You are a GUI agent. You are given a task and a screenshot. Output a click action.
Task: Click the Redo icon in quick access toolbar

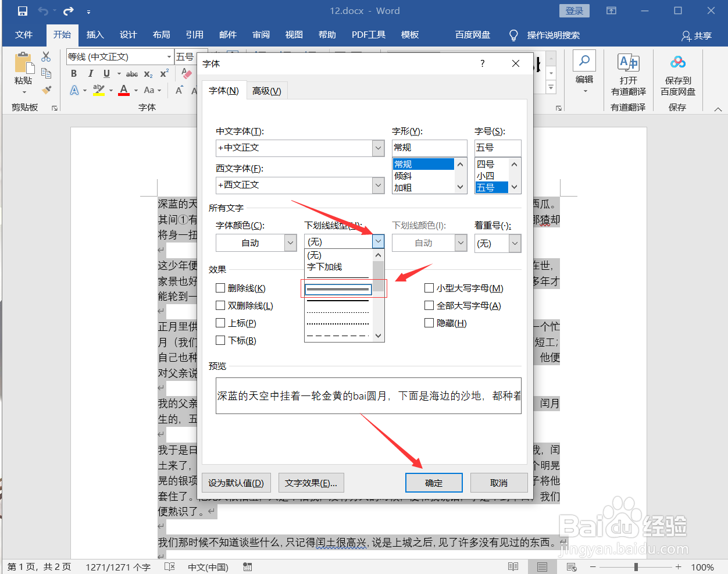(68, 10)
